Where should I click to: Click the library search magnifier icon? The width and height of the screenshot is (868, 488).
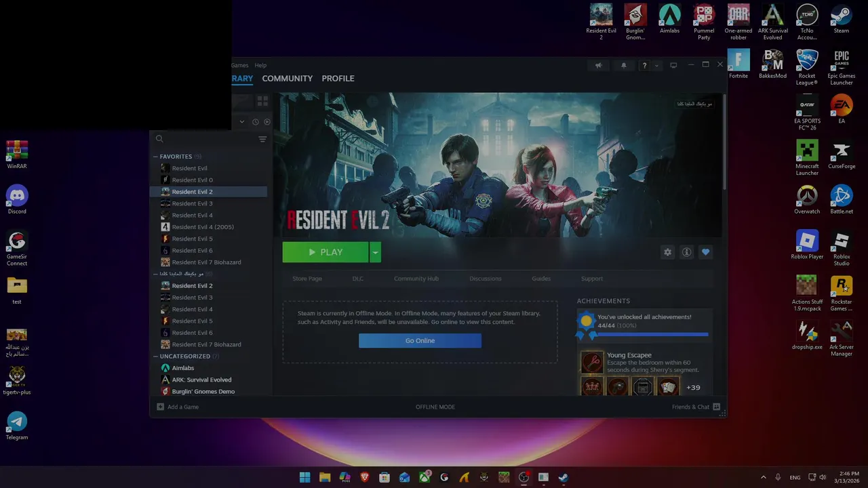tap(159, 139)
